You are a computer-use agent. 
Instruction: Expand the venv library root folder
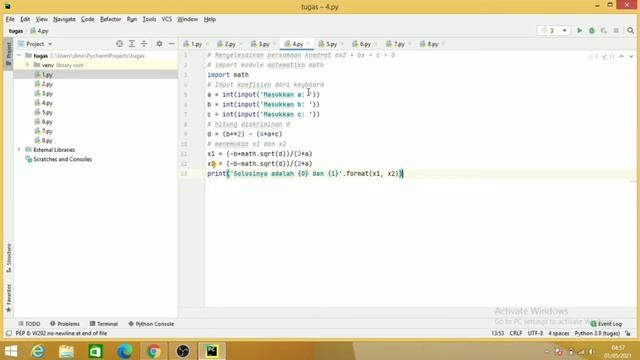(28, 65)
